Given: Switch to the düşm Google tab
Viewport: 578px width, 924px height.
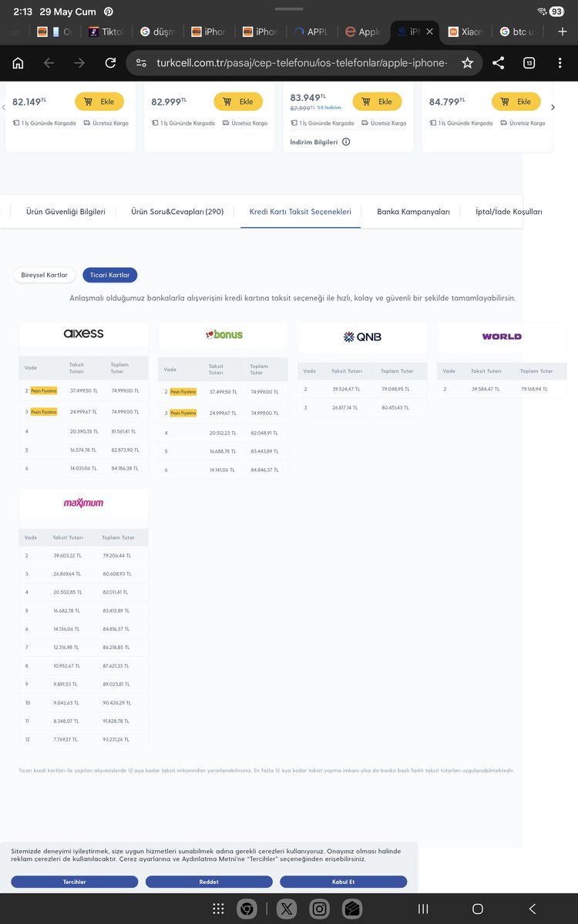Looking at the screenshot, I should pyautogui.click(x=158, y=32).
